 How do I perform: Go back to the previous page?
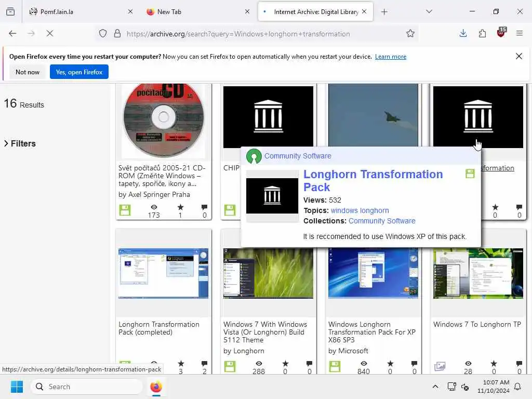pyautogui.click(x=12, y=33)
